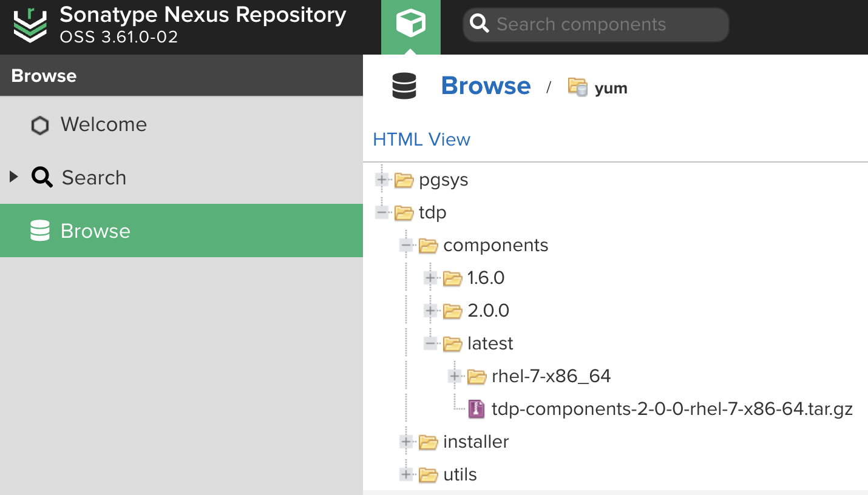Click the OSS 3.61.0-02 version text
The width and height of the screenshot is (868, 495).
[119, 37]
